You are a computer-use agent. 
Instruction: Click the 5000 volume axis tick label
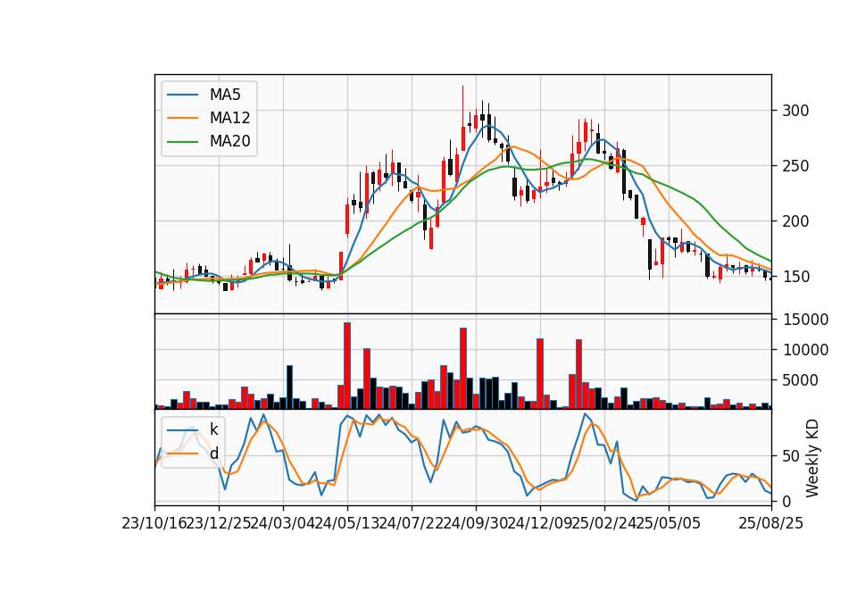point(801,380)
